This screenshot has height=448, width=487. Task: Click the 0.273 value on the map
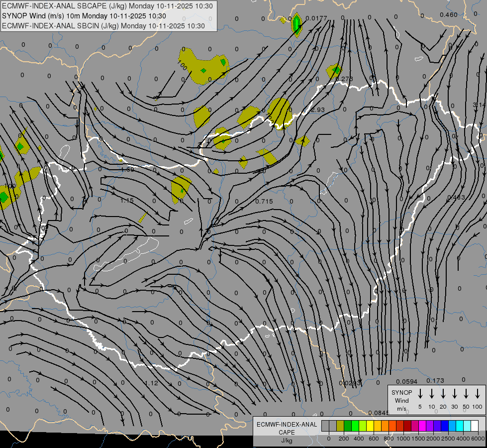(x=344, y=79)
